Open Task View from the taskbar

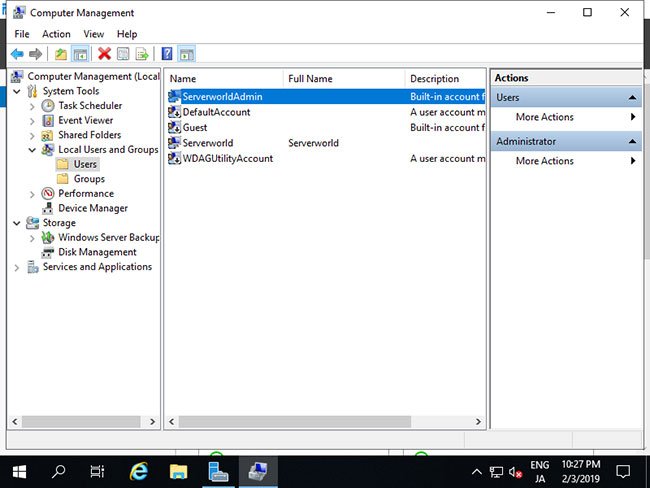coord(97,471)
